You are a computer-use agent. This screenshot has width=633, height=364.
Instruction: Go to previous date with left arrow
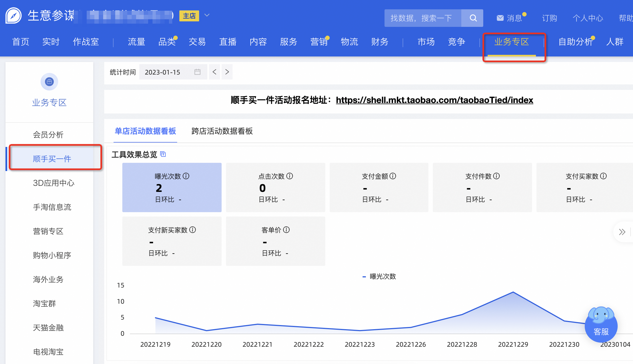click(214, 72)
